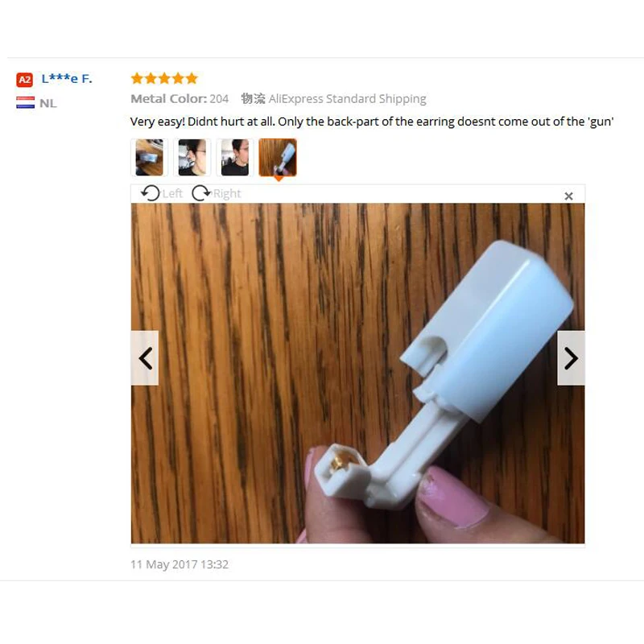Go to the previous review photo

145,358
